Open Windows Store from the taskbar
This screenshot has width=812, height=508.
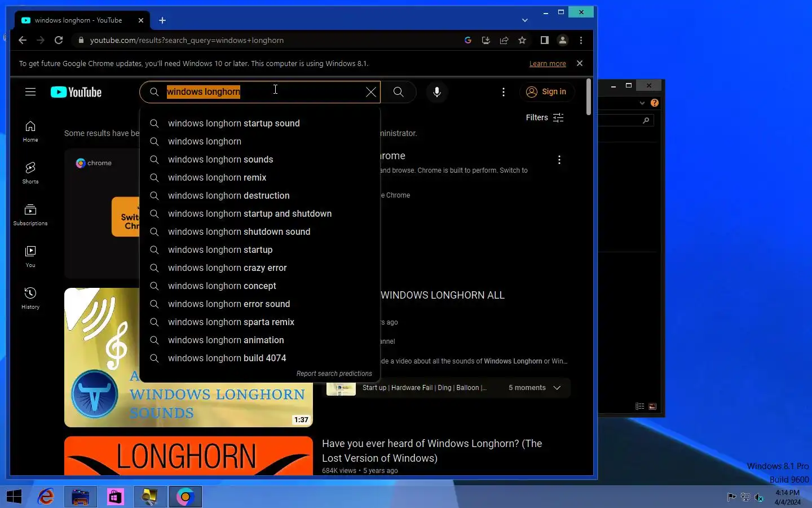click(115, 497)
